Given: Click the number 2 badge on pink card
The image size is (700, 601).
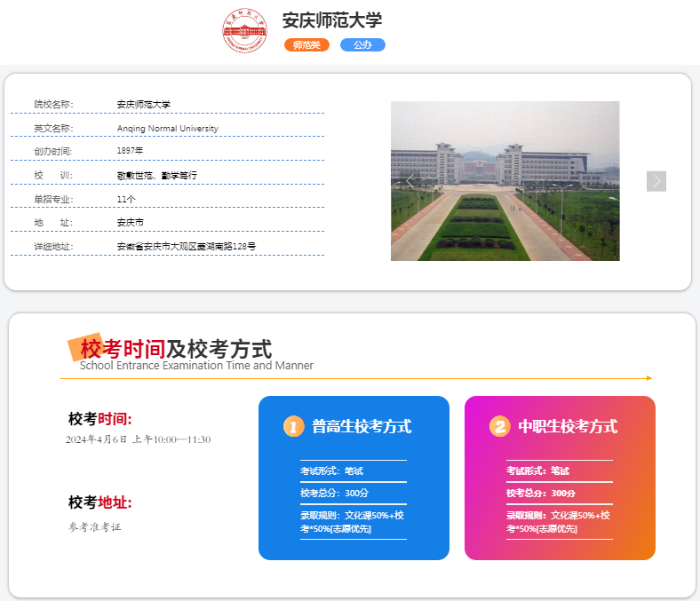Looking at the screenshot, I should point(499,426).
